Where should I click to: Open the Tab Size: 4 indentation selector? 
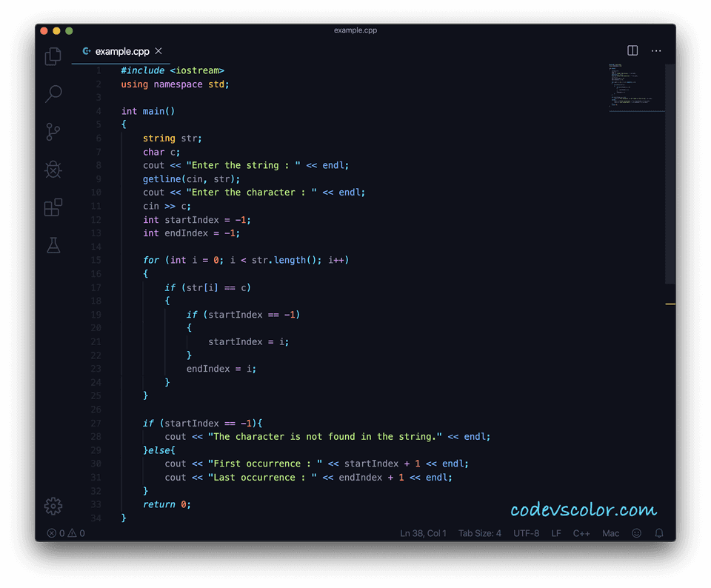(x=480, y=532)
